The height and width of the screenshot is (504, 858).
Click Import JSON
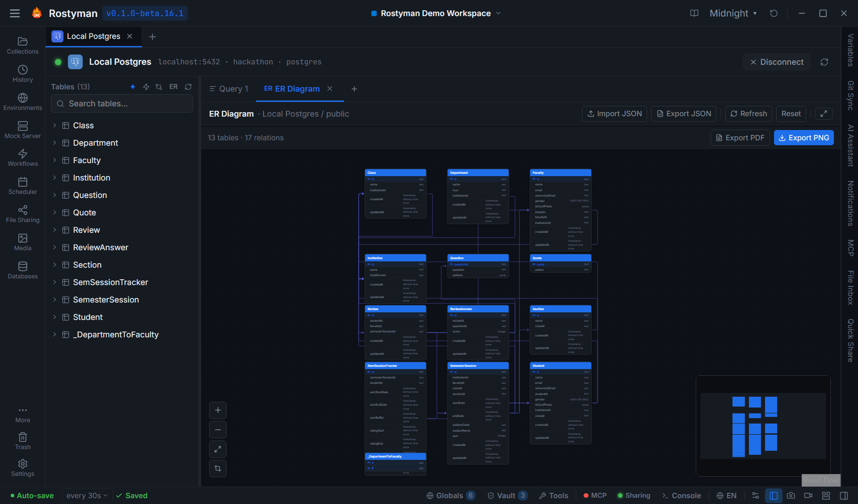(x=614, y=114)
